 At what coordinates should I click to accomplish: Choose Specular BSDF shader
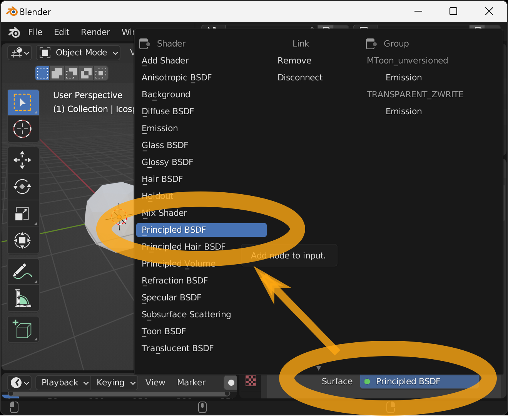click(x=171, y=298)
